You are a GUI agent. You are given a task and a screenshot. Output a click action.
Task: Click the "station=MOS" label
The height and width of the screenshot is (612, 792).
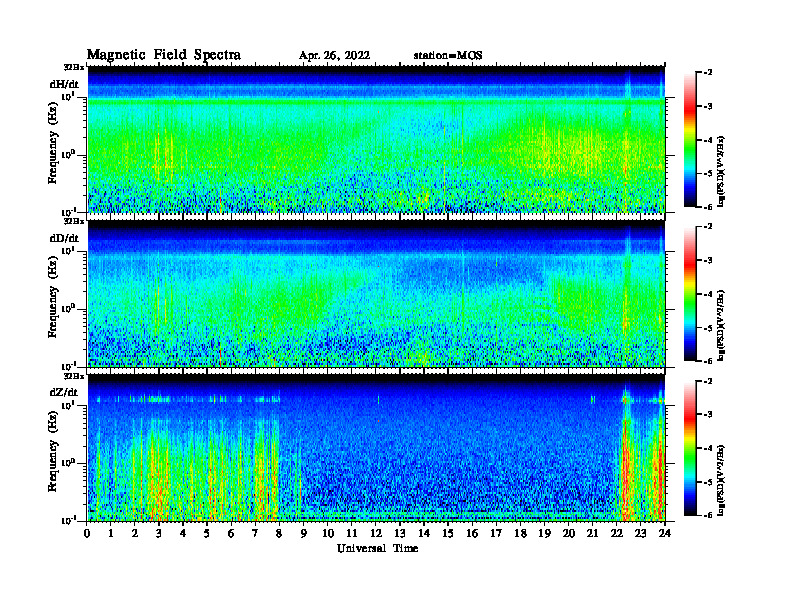[x=448, y=56]
